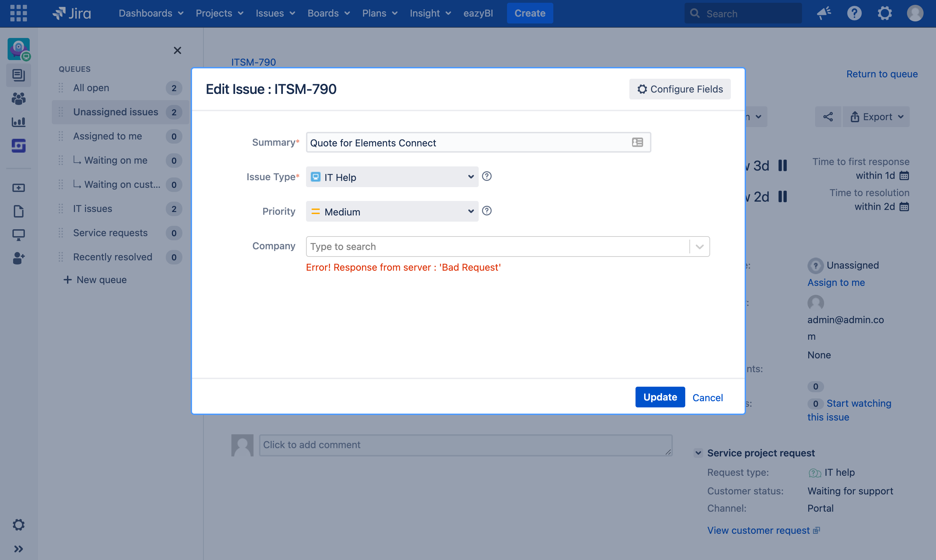Screen dimensions: 936x560
Task: Raise a request using the plus sidebar icon
Action: click(19, 187)
